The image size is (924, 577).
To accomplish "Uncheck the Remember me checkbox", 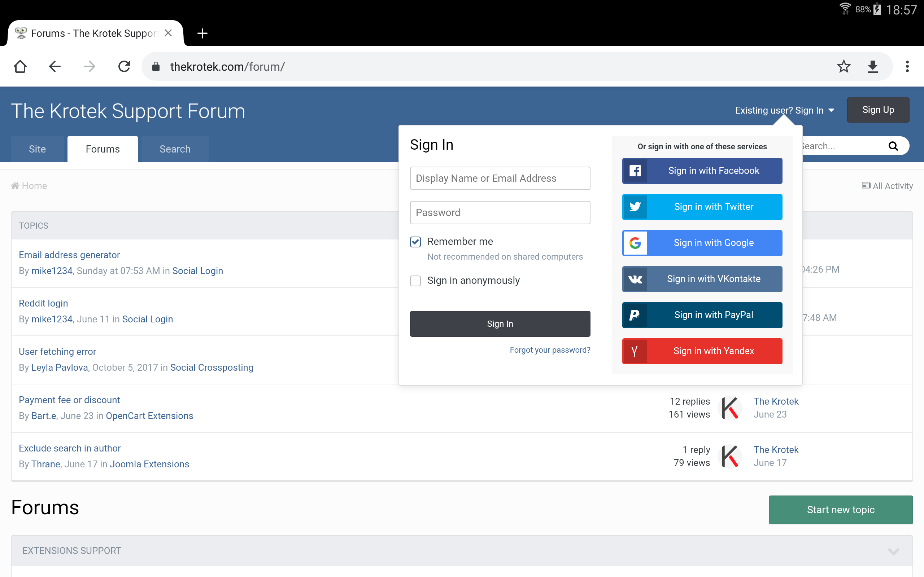I will click(415, 242).
